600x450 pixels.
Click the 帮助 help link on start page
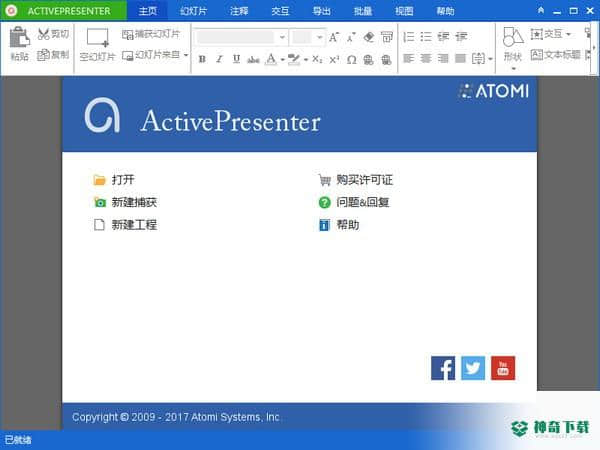(339, 225)
